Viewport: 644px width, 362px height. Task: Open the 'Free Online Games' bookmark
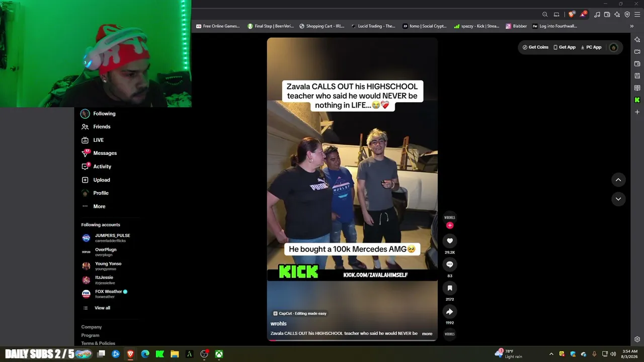coord(218,26)
